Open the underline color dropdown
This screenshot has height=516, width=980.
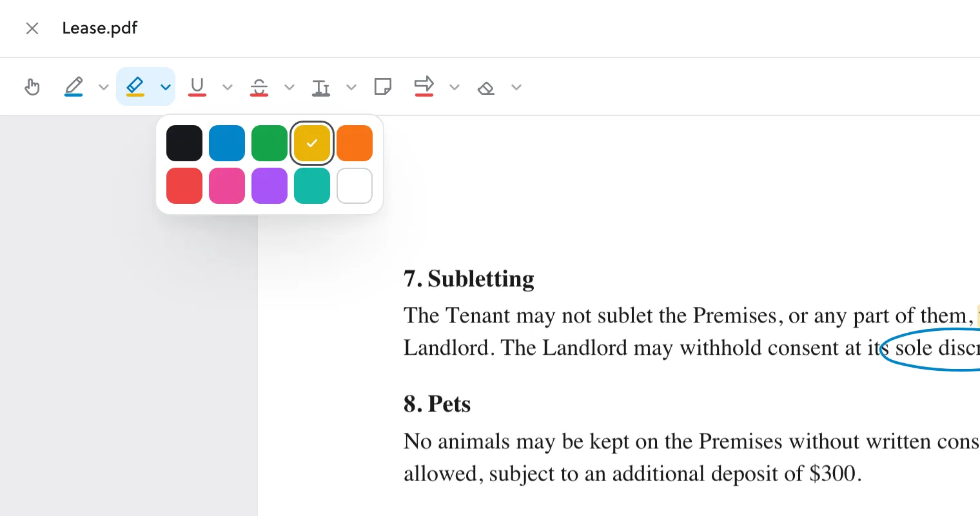click(227, 87)
